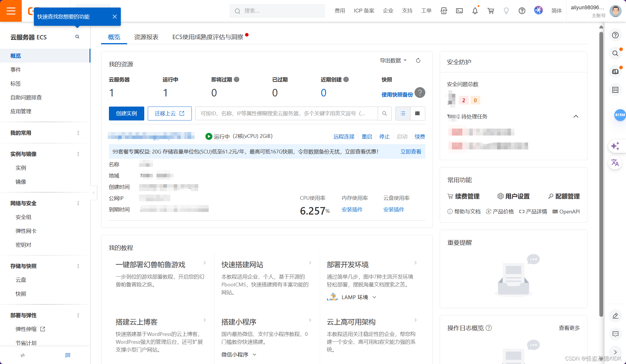626x364 pixels.
Task: Switch to the 资源报表 tab
Action: [x=146, y=37]
